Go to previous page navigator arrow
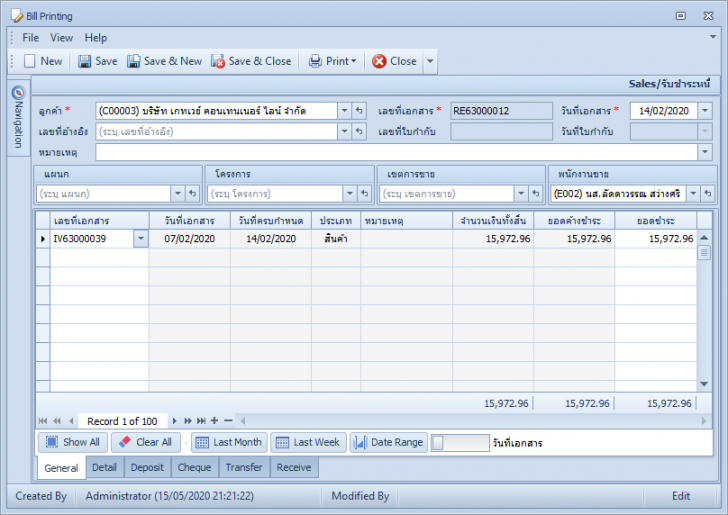The height and width of the screenshot is (515, 728). [x=57, y=421]
